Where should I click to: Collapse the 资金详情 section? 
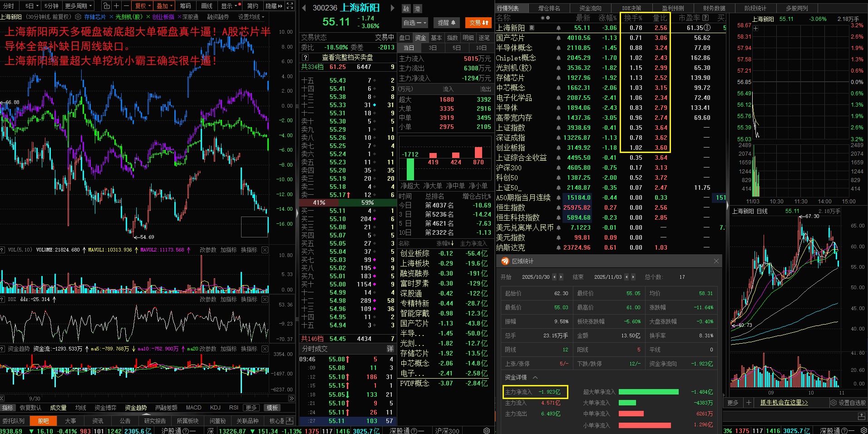tap(535, 377)
